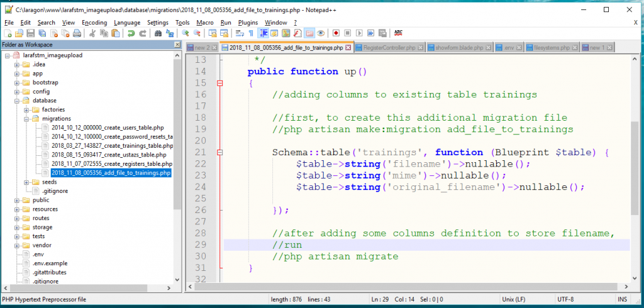Open Find with the binoculars icon
The image size is (644, 308).
click(x=158, y=33)
